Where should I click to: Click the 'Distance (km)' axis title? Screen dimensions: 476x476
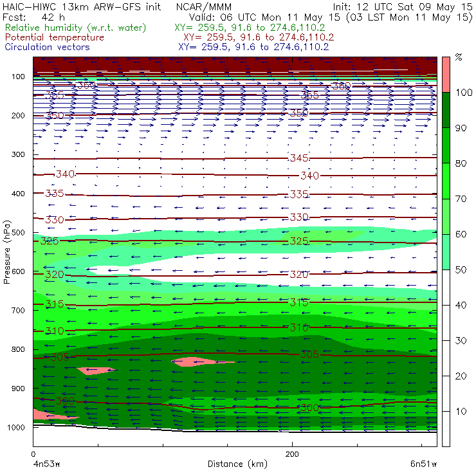point(237,464)
